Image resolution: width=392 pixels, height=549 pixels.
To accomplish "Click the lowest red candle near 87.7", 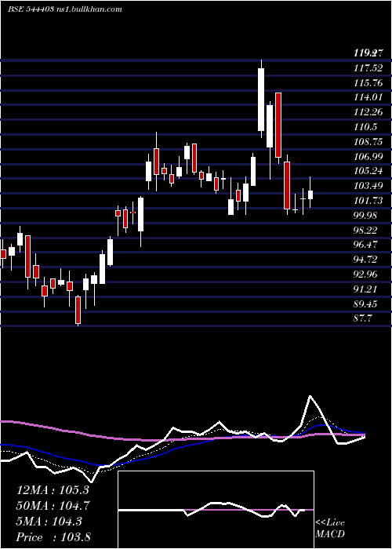I will click(x=78, y=311).
